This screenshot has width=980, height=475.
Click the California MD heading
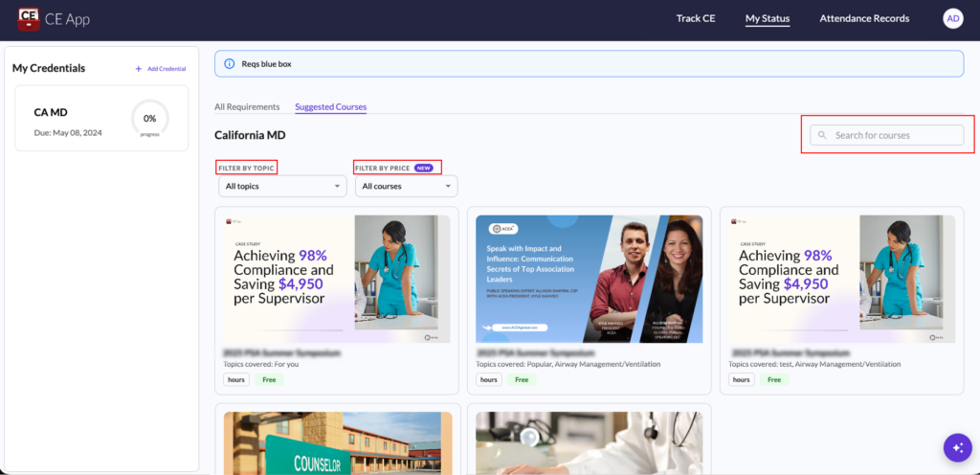[x=250, y=135]
